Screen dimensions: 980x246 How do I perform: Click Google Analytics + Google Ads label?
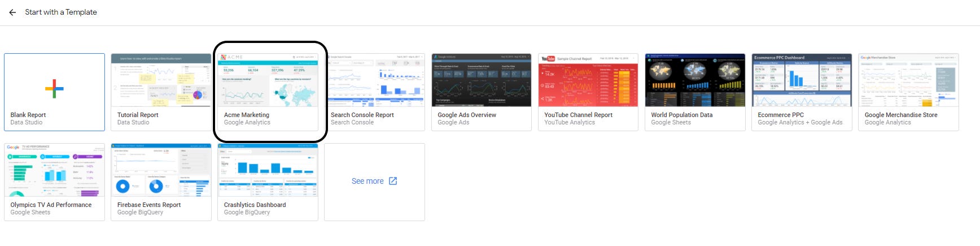800,122
